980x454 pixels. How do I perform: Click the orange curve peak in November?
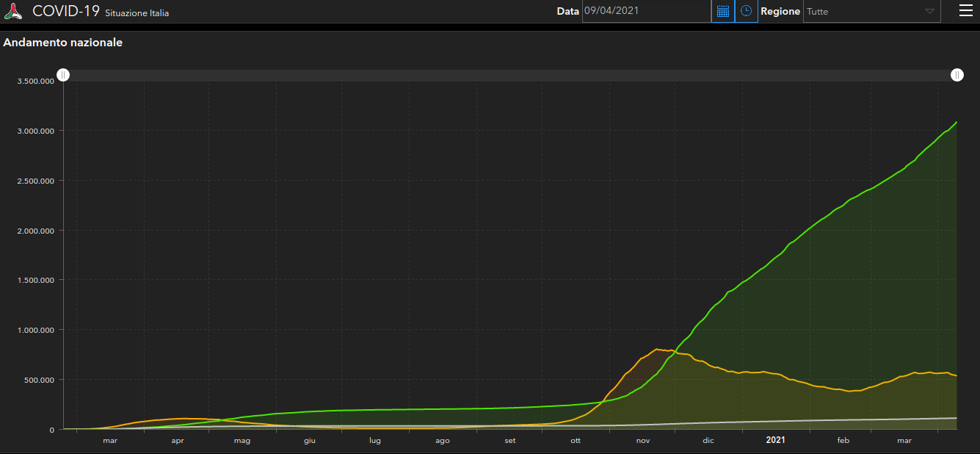point(656,349)
